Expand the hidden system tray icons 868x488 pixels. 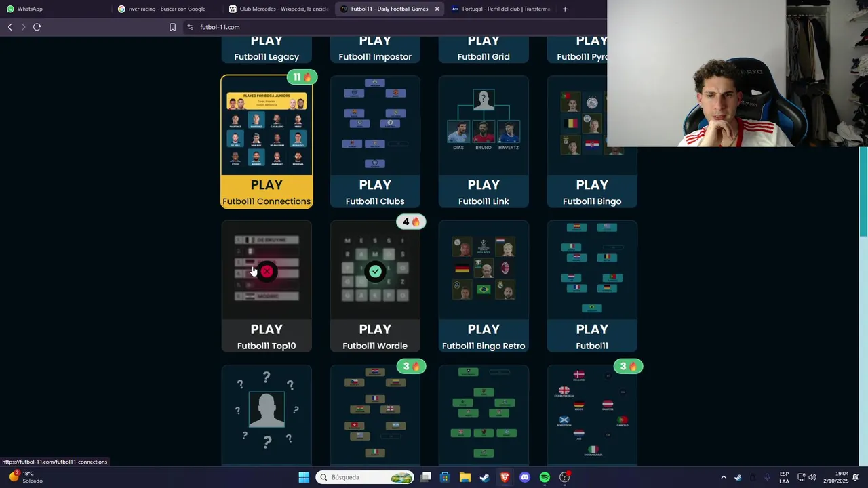pyautogui.click(x=723, y=477)
